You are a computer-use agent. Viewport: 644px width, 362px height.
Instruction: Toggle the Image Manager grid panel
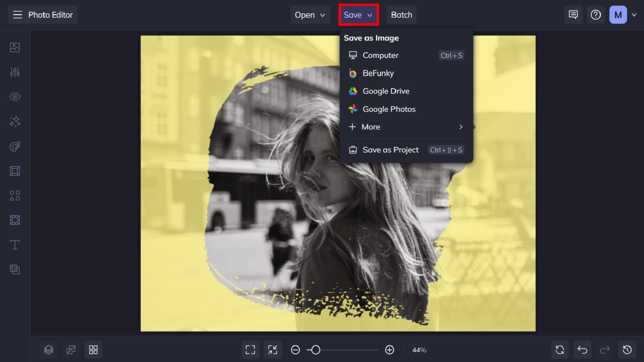click(93, 350)
